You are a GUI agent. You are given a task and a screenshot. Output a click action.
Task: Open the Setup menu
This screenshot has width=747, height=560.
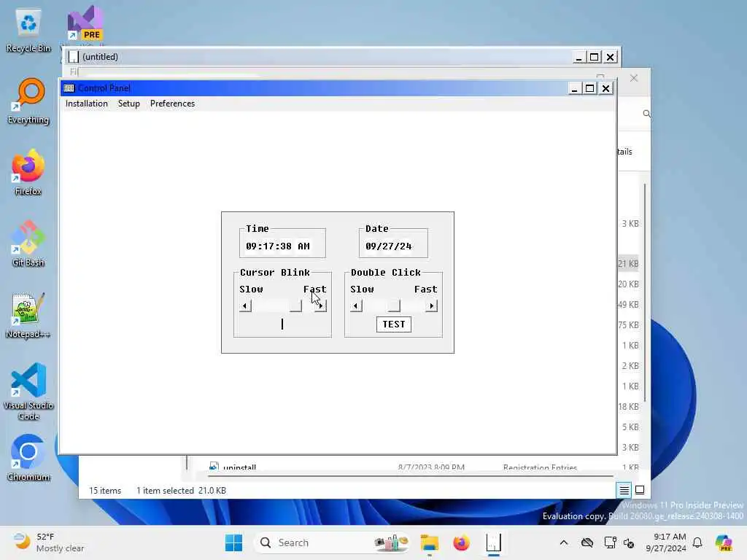click(128, 104)
